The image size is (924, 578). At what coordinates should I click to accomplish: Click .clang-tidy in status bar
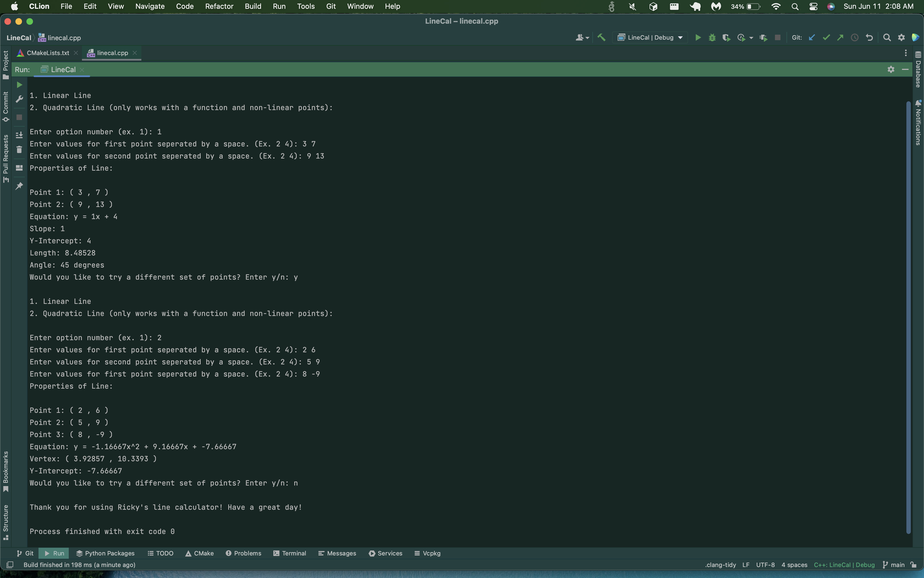tap(720, 565)
